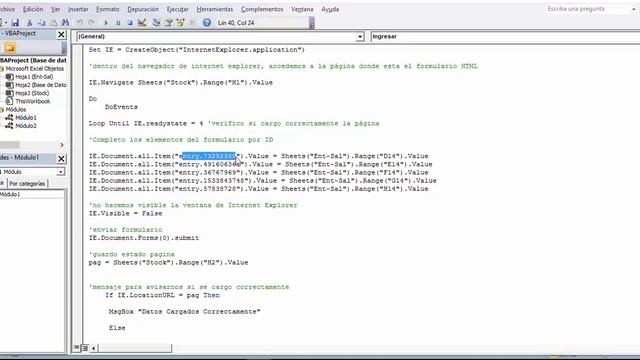
Task: Click the code window horizontal scroll left arrow
Action: tap(93, 348)
